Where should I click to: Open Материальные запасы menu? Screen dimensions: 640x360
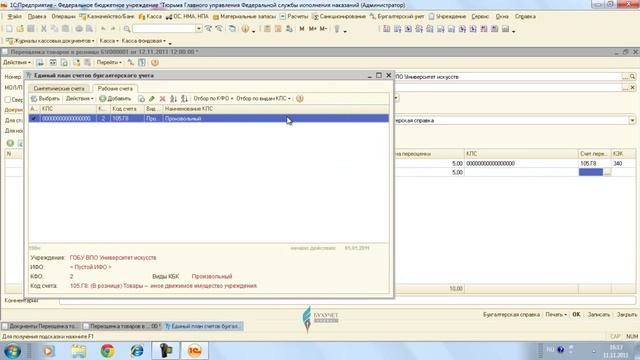point(244,17)
